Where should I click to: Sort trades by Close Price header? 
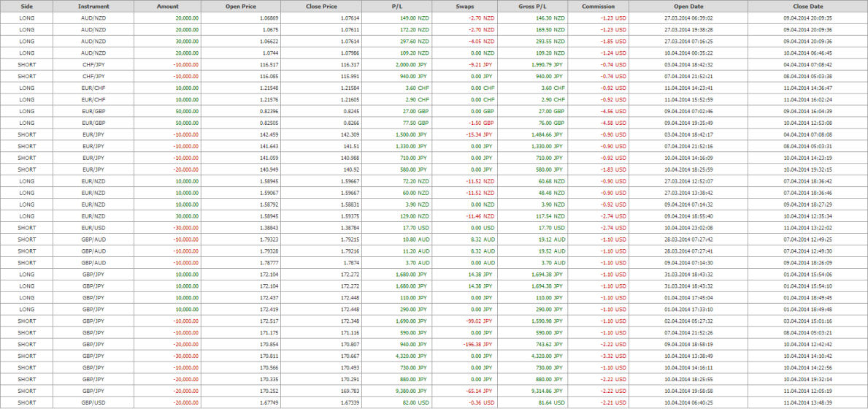(321, 7)
